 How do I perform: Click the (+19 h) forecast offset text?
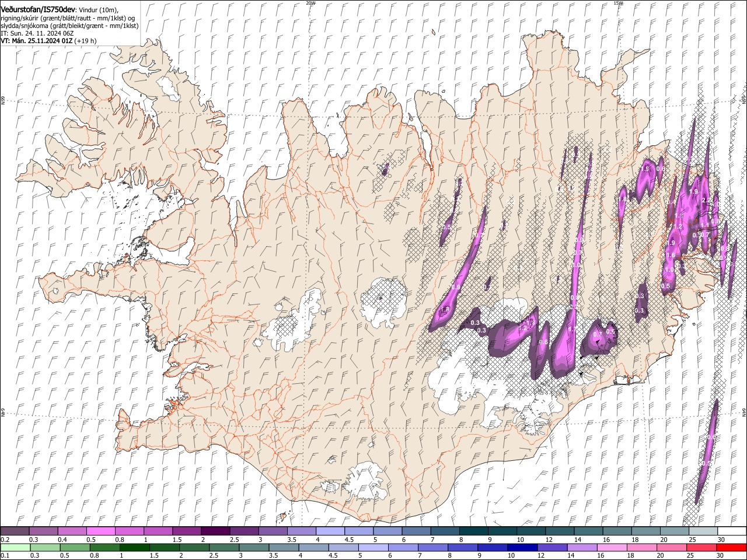pos(86,41)
